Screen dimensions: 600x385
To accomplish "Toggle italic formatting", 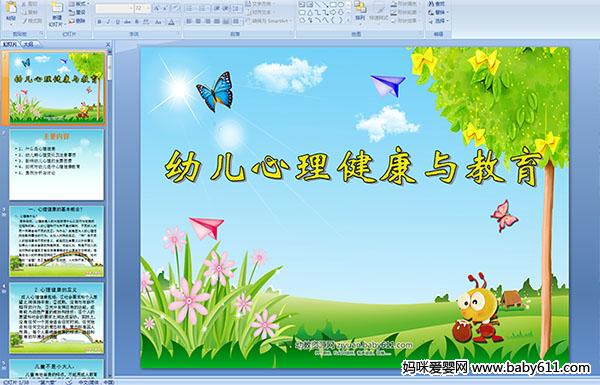I will pyautogui.click(x=108, y=22).
